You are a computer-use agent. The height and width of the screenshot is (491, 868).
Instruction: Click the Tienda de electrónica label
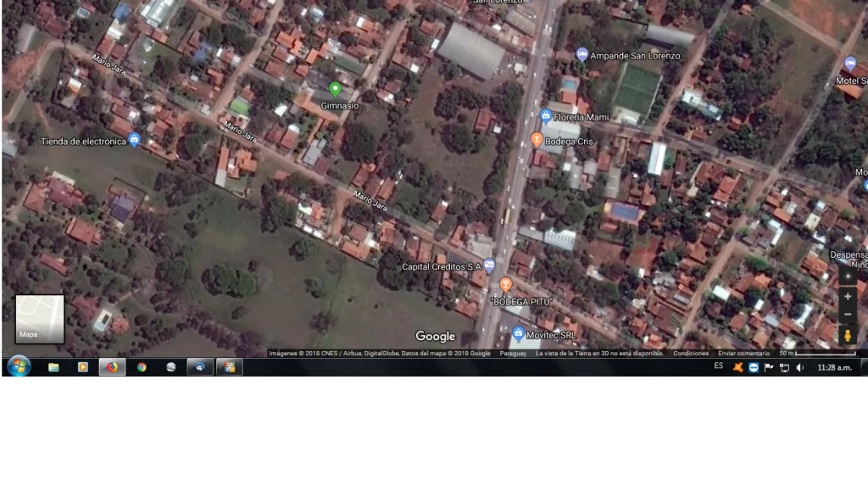click(84, 142)
